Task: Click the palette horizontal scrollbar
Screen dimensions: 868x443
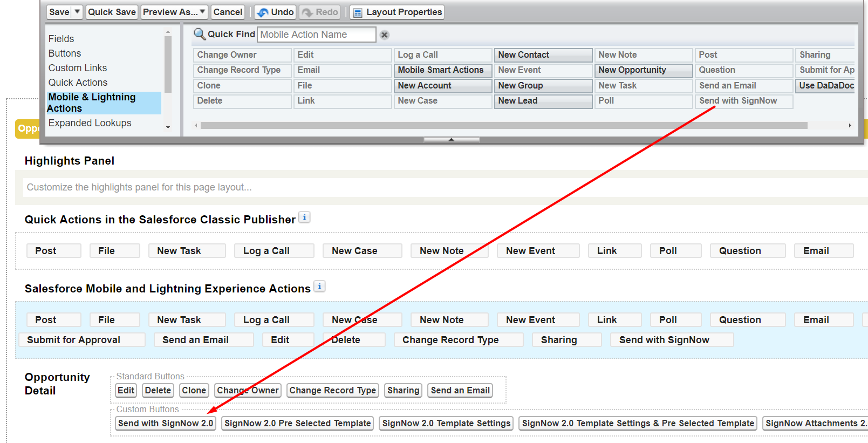Action: tap(504, 125)
